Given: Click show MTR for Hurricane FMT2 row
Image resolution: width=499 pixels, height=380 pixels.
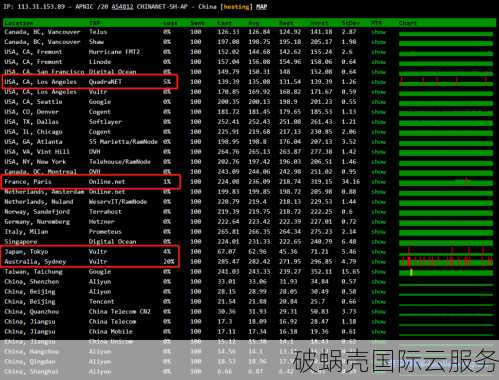Looking at the screenshot, I should click(x=378, y=52).
